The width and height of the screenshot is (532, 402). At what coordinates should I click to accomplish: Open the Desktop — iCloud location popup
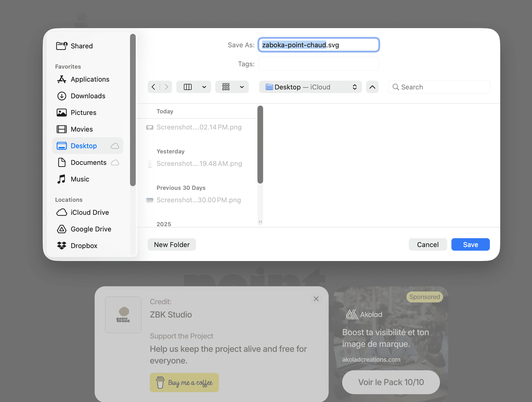coord(310,87)
